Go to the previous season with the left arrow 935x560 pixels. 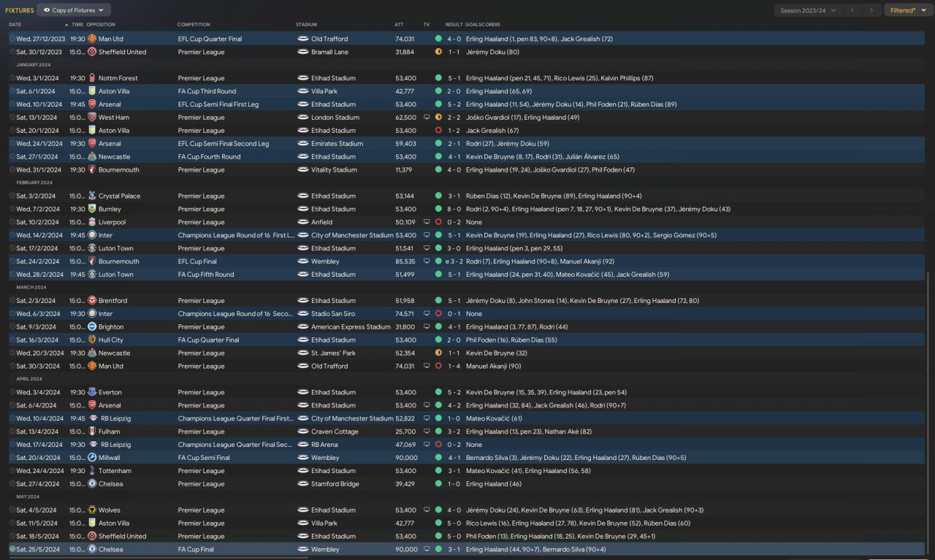pos(852,10)
